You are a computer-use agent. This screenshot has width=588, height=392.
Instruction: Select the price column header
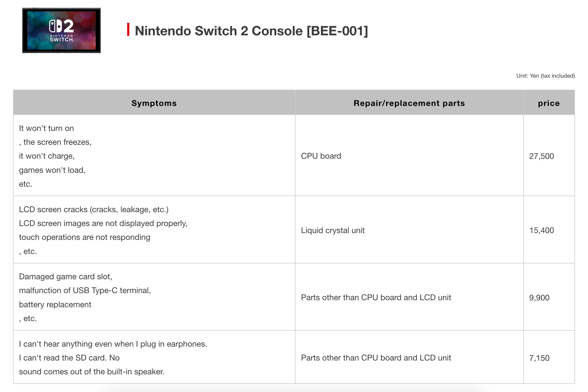click(x=549, y=103)
